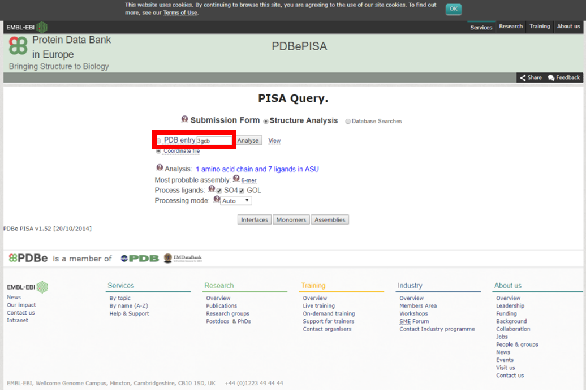The height and width of the screenshot is (392, 586).
Task: Click the Monomers button
Action: tap(291, 220)
